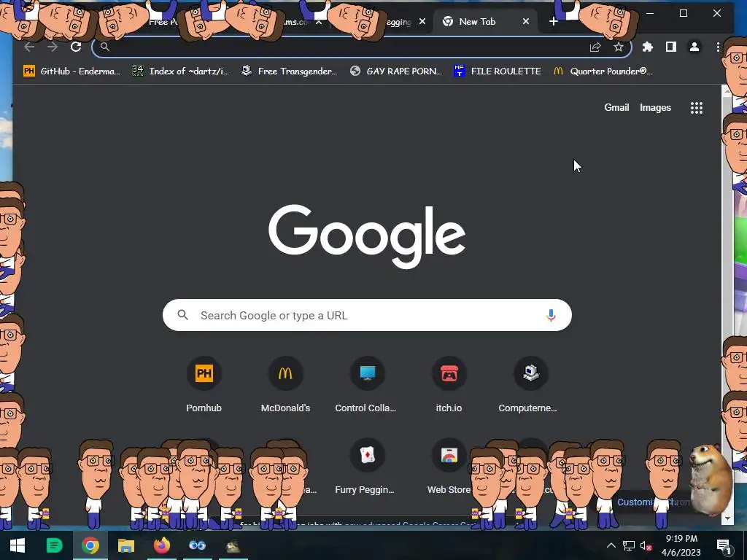Open the hamster taskbar app
This screenshot has width=747, height=560.
tap(233, 545)
